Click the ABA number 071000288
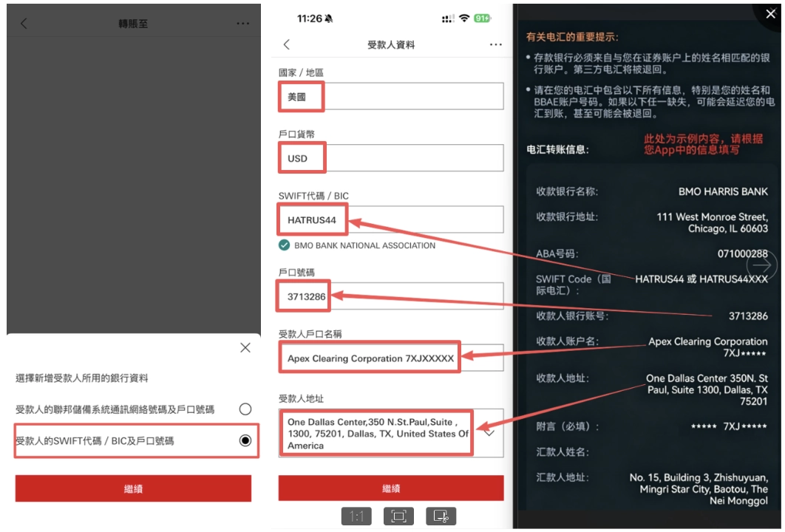 point(742,253)
